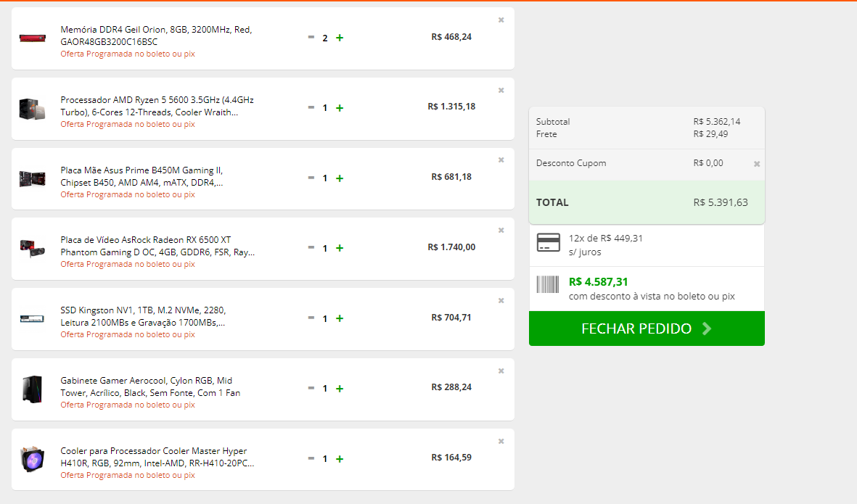Open Radeon RX 6500 XT product thumbnail
Image resolution: width=857 pixels, height=504 pixels.
tap(32, 249)
